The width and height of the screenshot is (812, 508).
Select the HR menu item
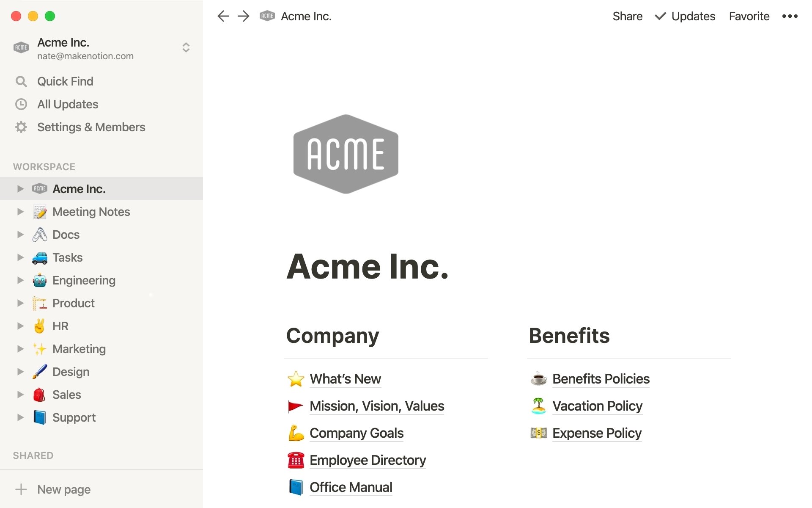point(60,326)
